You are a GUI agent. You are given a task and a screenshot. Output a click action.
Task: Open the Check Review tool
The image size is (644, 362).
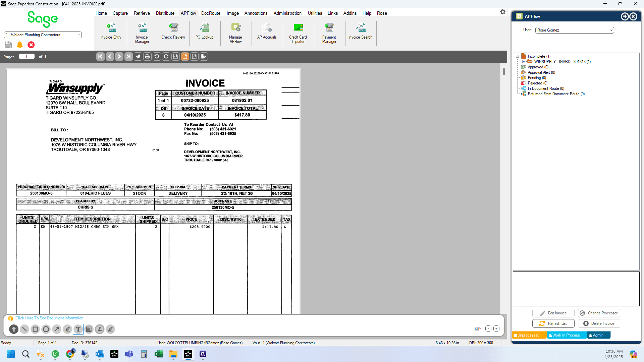click(173, 32)
